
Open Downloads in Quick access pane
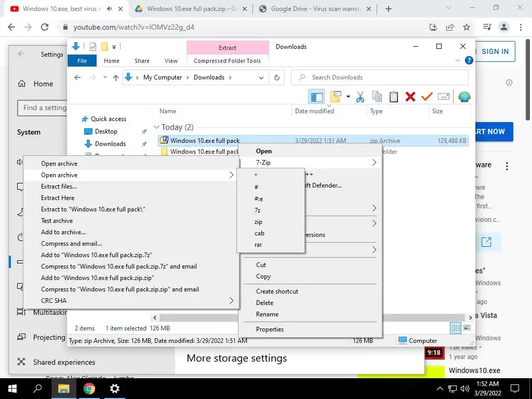(110, 144)
